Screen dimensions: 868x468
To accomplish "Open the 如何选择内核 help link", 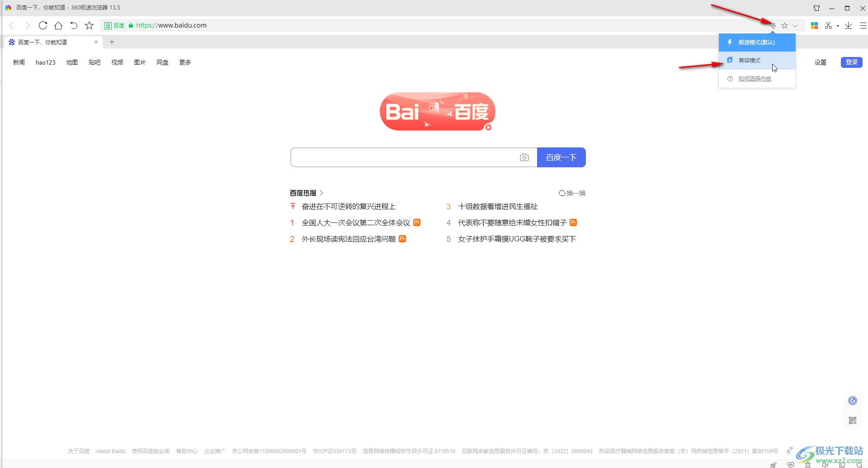I will [x=755, y=79].
